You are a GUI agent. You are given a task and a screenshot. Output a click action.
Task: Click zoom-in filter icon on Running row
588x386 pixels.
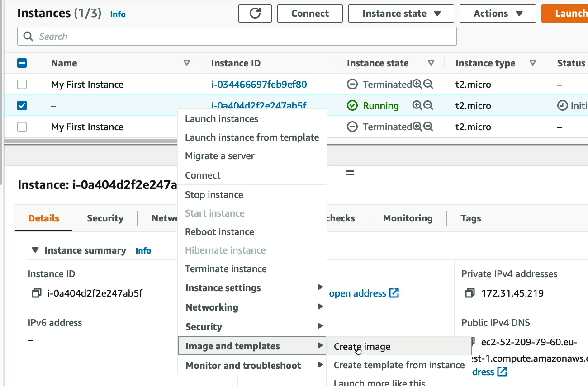click(417, 106)
